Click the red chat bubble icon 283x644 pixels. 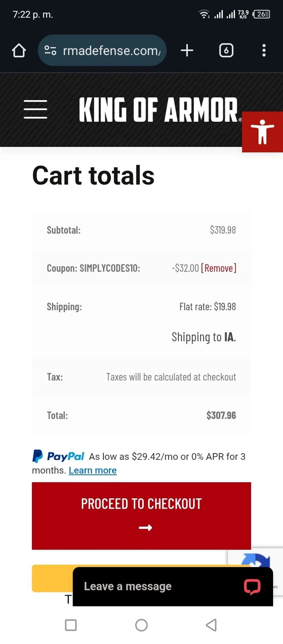point(252,586)
